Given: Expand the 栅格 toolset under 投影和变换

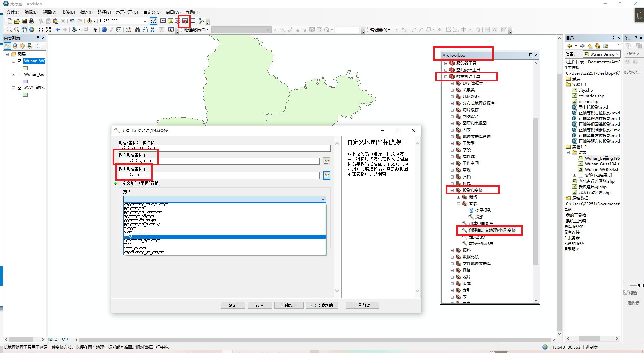Looking at the screenshot, I should (x=458, y=197).
